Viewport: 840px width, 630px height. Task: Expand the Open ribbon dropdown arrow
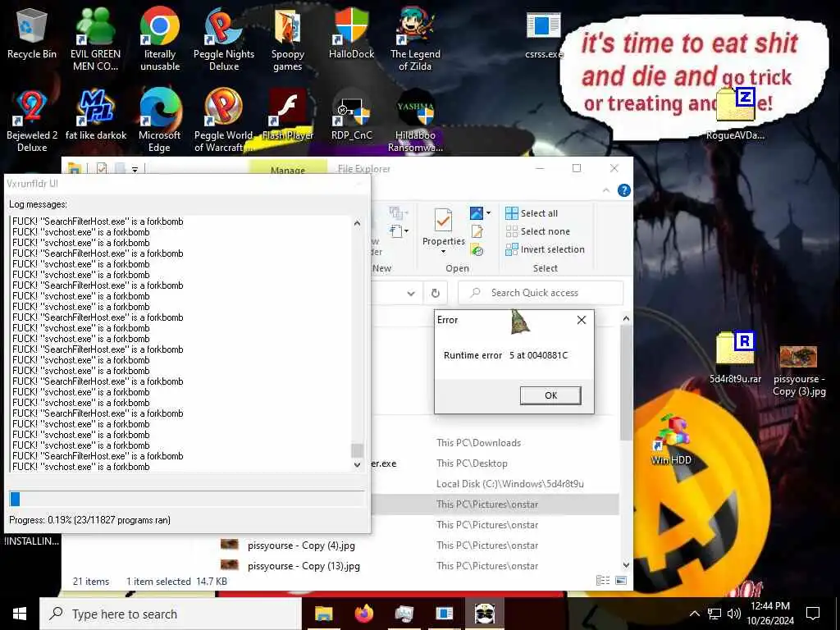click(488, 213)
